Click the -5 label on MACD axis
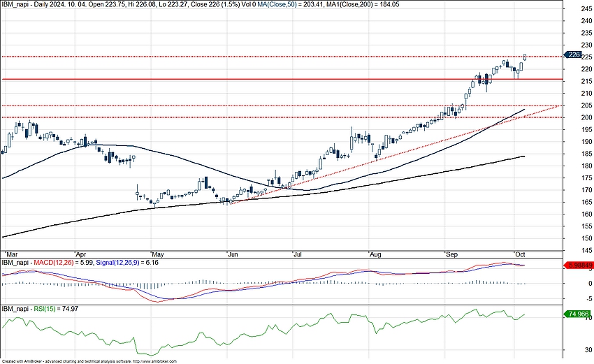 [589, 299]
